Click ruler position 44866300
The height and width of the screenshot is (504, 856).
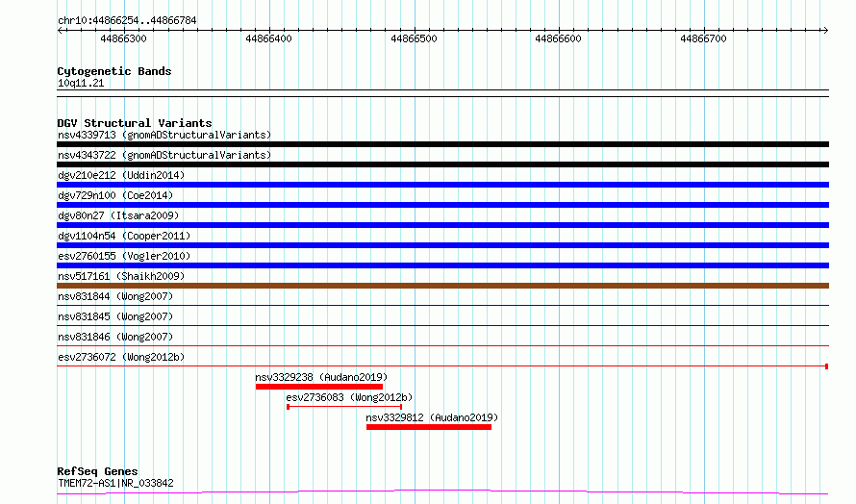[x=123, y=38]
